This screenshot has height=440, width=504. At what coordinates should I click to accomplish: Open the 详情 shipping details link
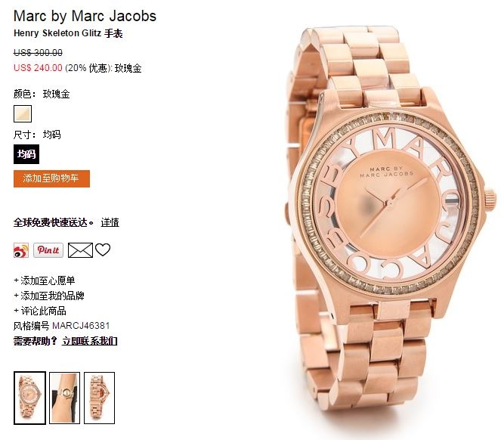pos(110,222)
